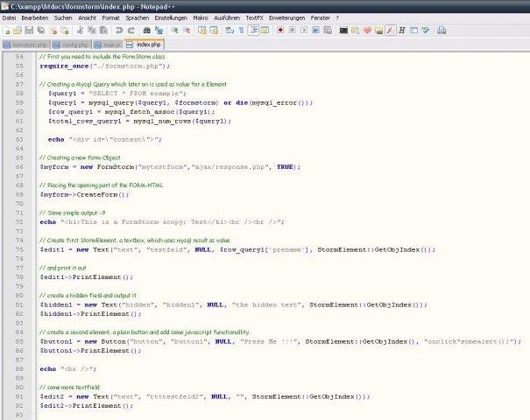This screenshot has width=530, height=420.
Task: Switch to the formstorm.php tab
Action: [25, 43]
